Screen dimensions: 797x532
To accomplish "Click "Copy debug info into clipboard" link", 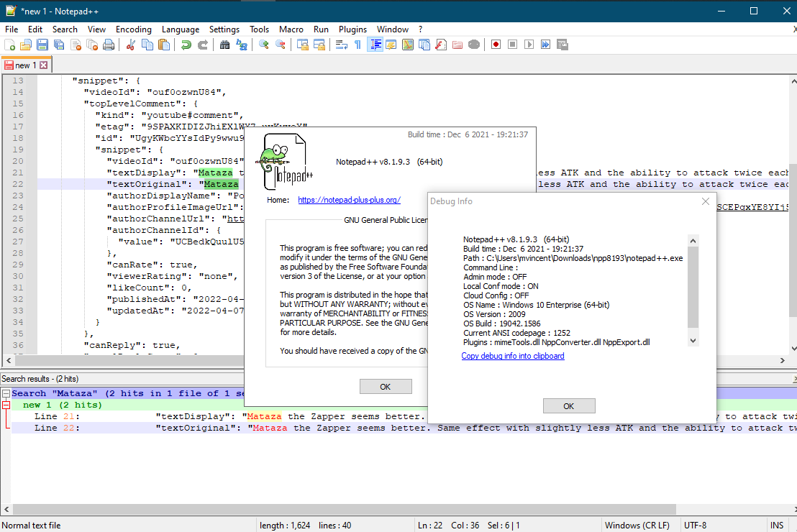I will point(513,356).
